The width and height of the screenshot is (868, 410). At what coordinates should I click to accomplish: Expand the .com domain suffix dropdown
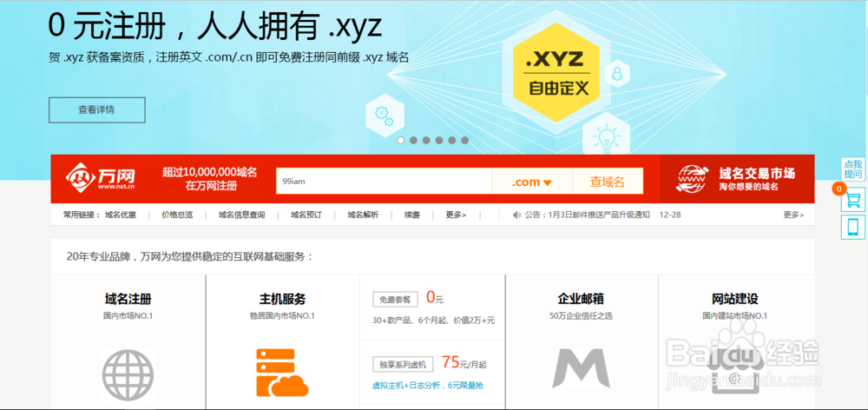(532, 182)
